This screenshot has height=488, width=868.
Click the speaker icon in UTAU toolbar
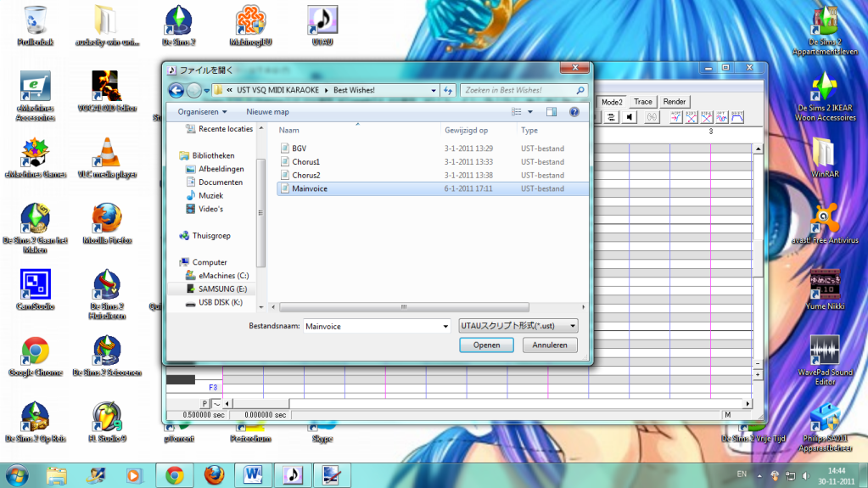click(630, 118)
